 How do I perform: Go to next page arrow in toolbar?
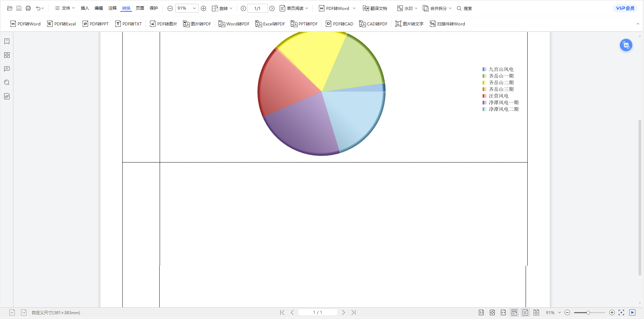(272, 8)
